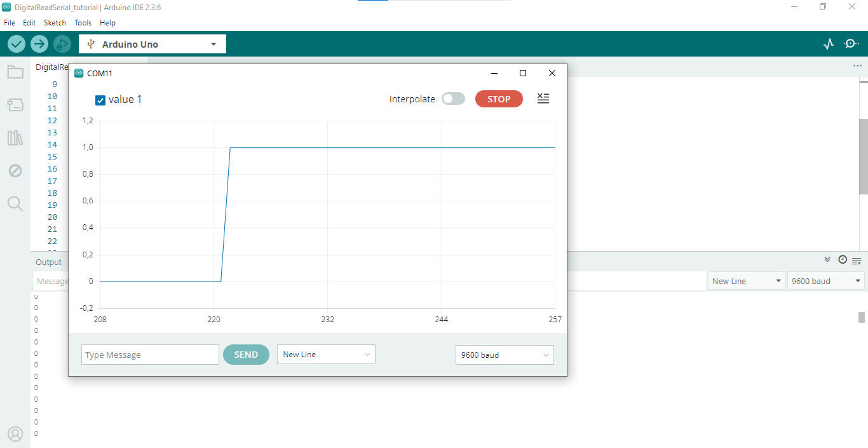This screenshot has width=868, height=448.
Task: Open the Serial Plotter icon in toolbar
Action: click(828, 44)
